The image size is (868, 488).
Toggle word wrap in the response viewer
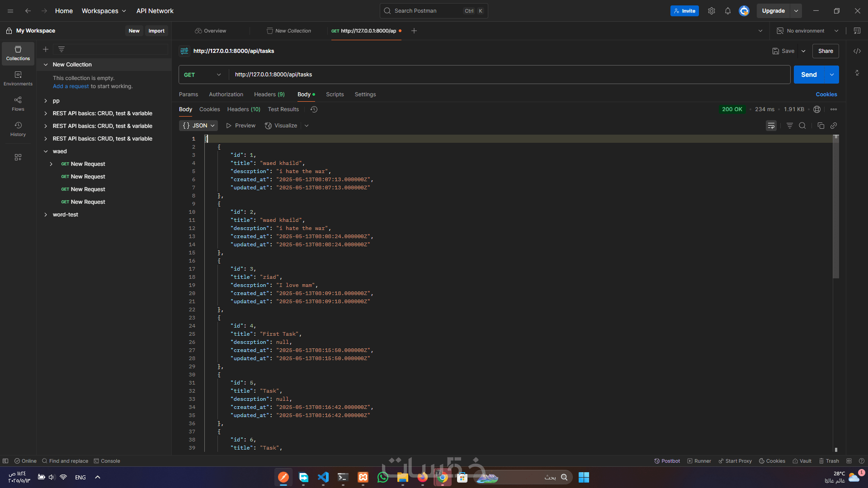771,126
